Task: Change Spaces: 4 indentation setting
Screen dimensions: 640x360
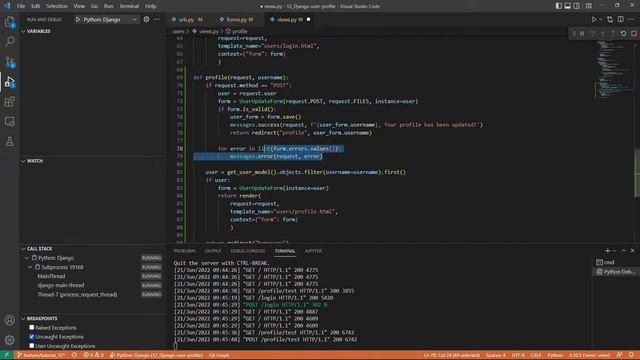Action: click(496, 355)
